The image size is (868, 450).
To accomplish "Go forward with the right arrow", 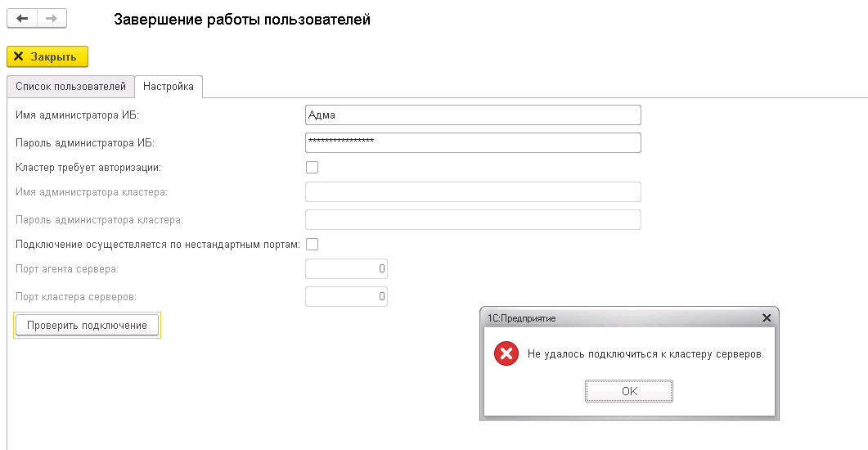I will coord(52,18).
